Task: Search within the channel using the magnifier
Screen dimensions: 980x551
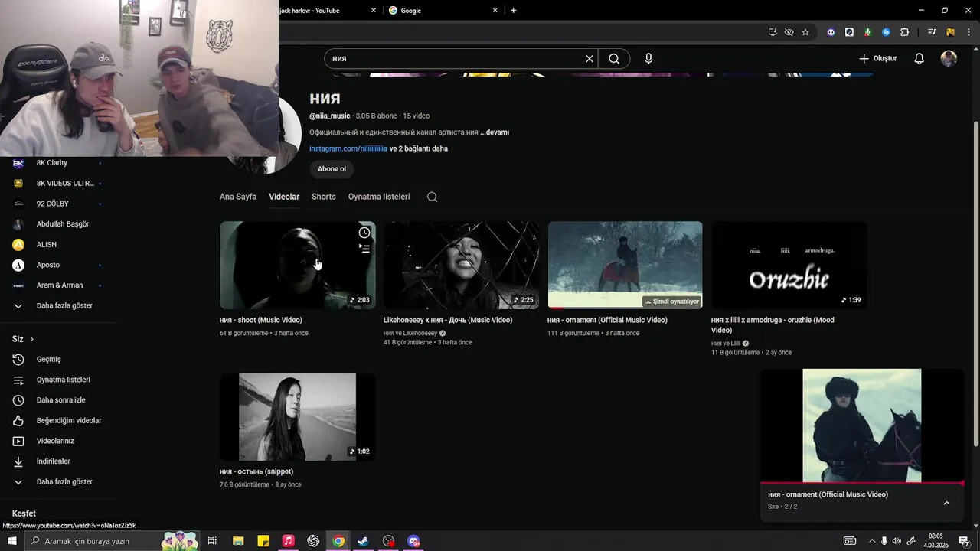Action: pos(433,197)
